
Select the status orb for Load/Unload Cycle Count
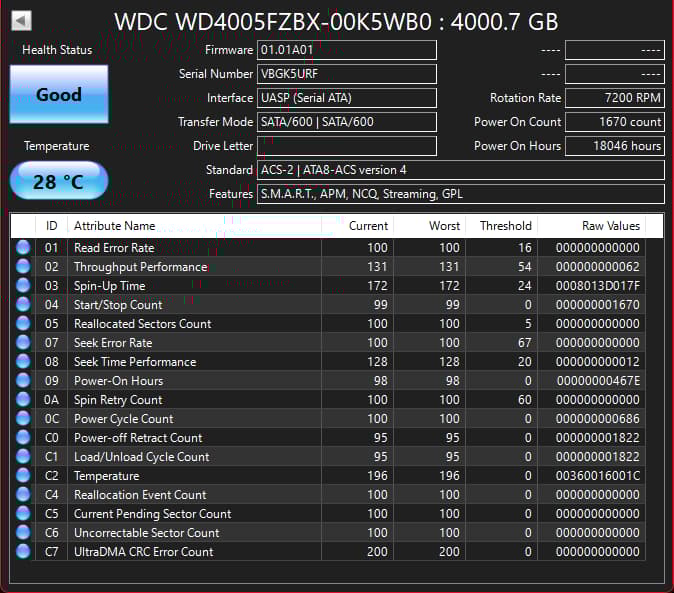coord(23,456)
